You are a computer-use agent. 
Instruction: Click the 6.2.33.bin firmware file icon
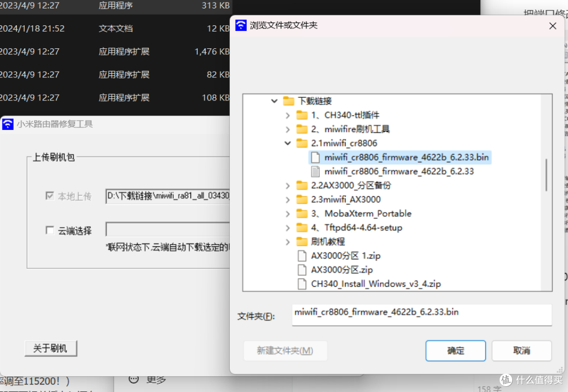point(316,157)
